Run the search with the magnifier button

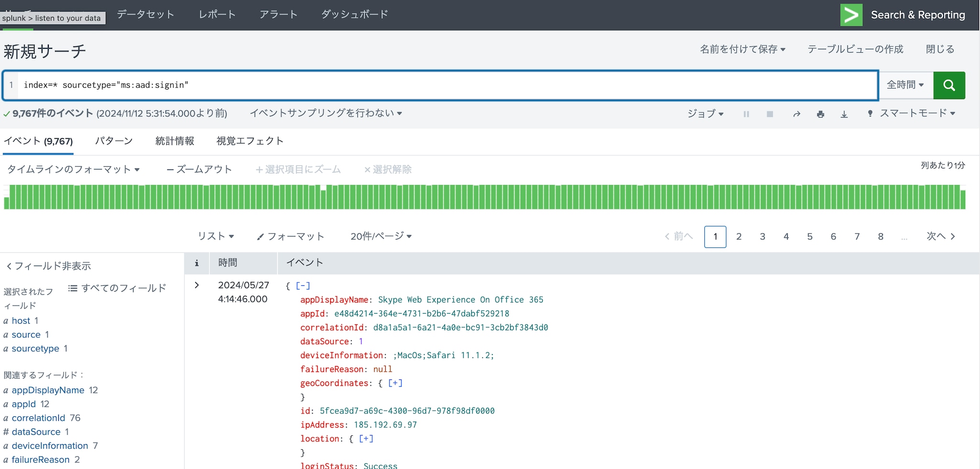(949, 85)
